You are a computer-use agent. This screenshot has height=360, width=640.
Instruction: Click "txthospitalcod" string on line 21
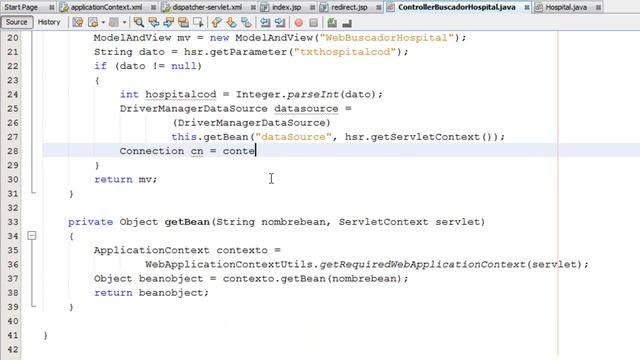(345, 52)
